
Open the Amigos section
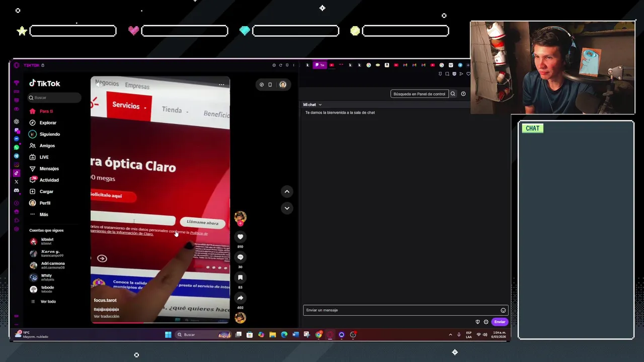pyautogui.click(x=47, y=146)
